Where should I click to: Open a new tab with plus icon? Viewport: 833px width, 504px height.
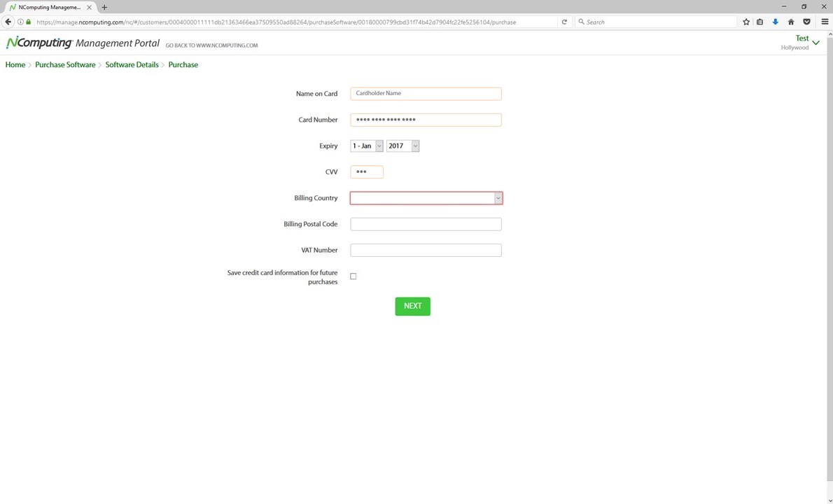(104, 8)
